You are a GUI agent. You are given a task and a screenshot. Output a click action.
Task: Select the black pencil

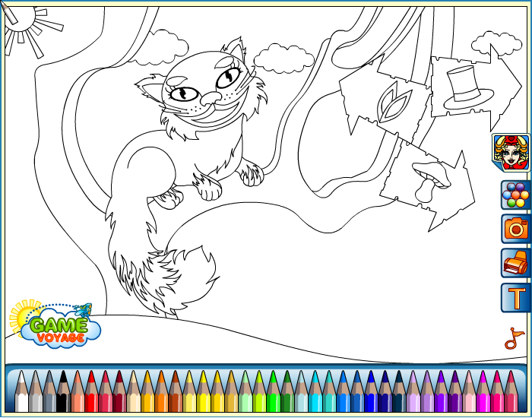63,391
